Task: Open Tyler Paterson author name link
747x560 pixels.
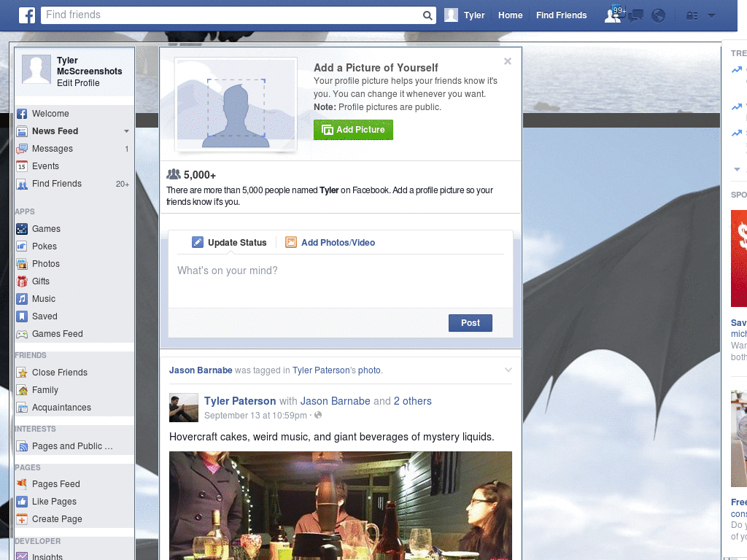Action: coord(240,401)
